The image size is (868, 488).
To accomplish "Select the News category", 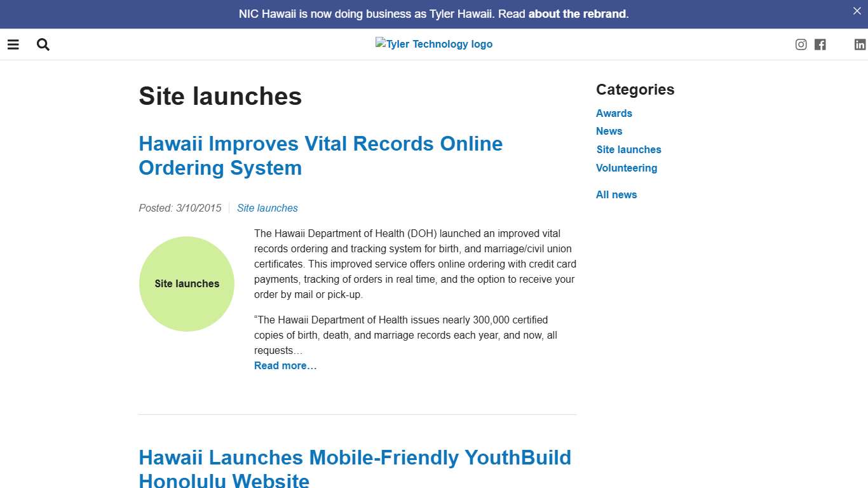I will 609,131.
